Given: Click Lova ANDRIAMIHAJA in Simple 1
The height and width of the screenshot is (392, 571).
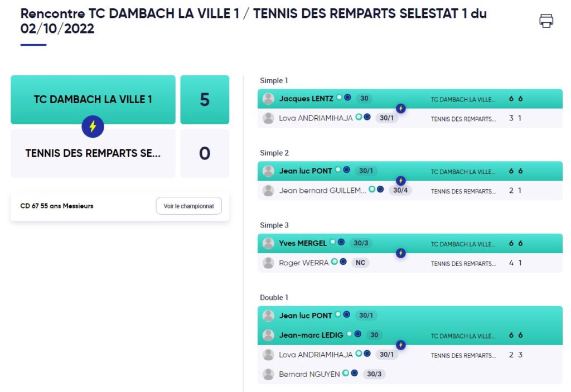Looking at the screenshot, I should coord(316,118).
